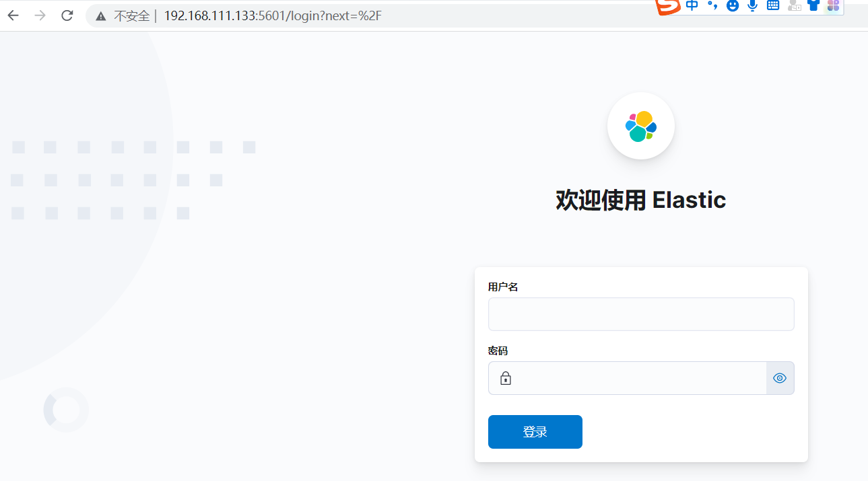Open the soft keyboard icon in IME bar
The width and height of the screenshot is (868, 481).
[773, 6]
